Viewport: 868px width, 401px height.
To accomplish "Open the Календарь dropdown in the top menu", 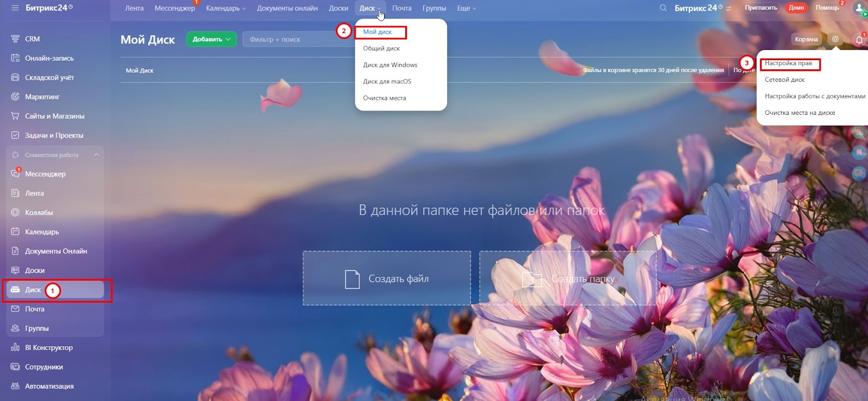I will point(226,8).
